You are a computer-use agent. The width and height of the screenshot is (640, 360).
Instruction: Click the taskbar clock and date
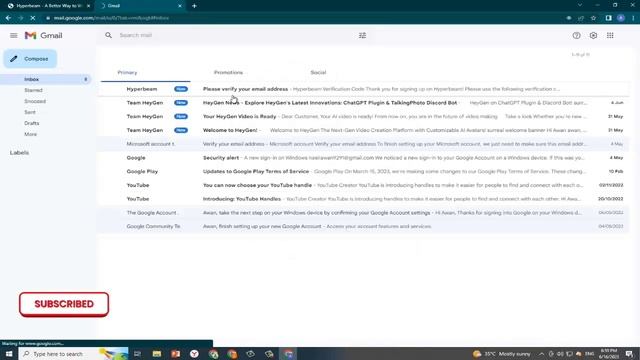click(x=609, y=354)
